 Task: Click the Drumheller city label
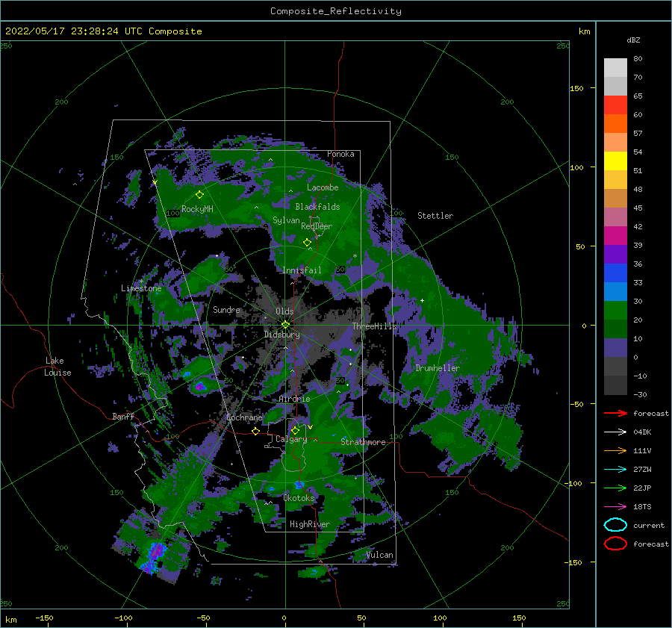click(x=438, y=368)
